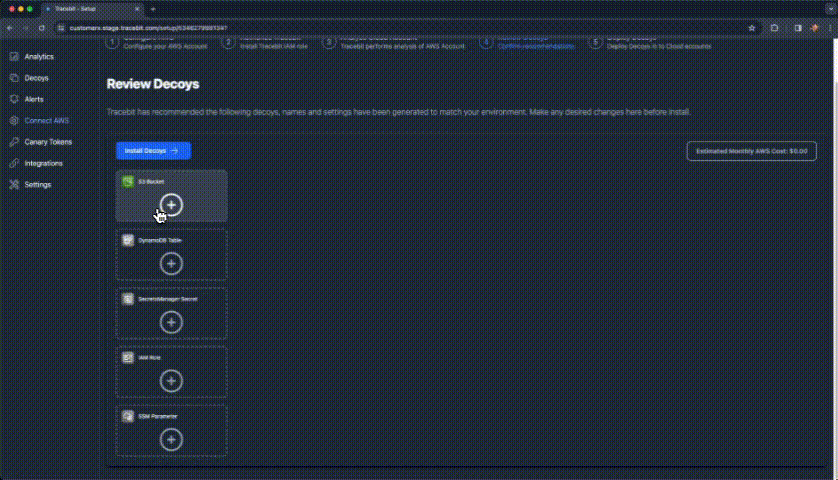Click the SecretsManager Secret card label

click(168, 299)
